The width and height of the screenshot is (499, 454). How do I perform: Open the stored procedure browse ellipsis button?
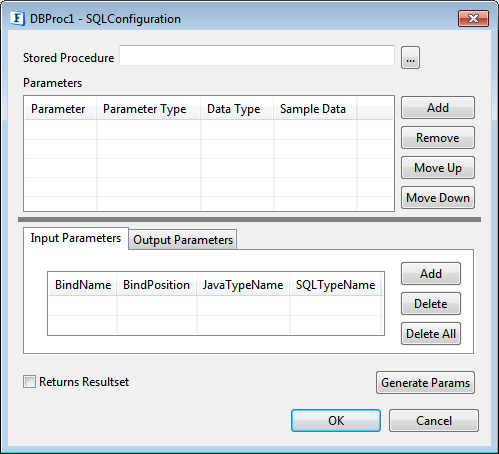click(x=410, y=58)
